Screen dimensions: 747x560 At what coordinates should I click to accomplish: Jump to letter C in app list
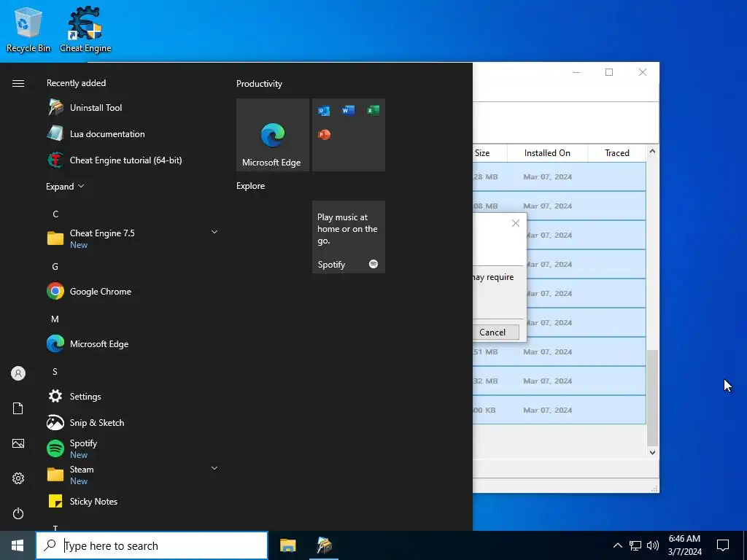tap(55, 214)
